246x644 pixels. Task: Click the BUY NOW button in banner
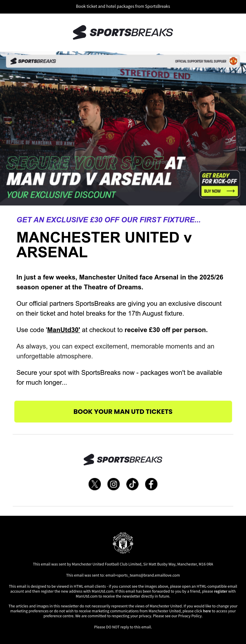pyautogui.click(x=220, y=191)
